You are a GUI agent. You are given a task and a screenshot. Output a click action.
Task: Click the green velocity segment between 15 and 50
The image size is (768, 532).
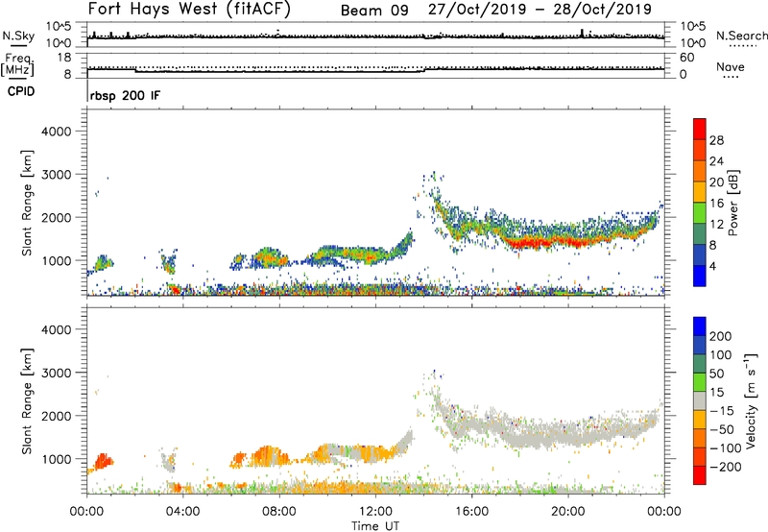700,382
